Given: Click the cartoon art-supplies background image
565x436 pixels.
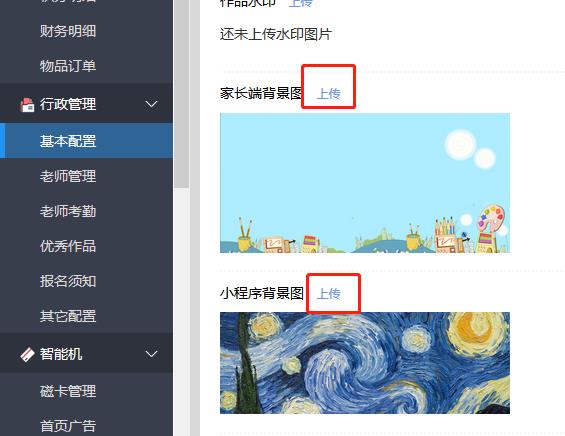Looking at the screenshot, I should pyautogui.click(x=365, y=183).
